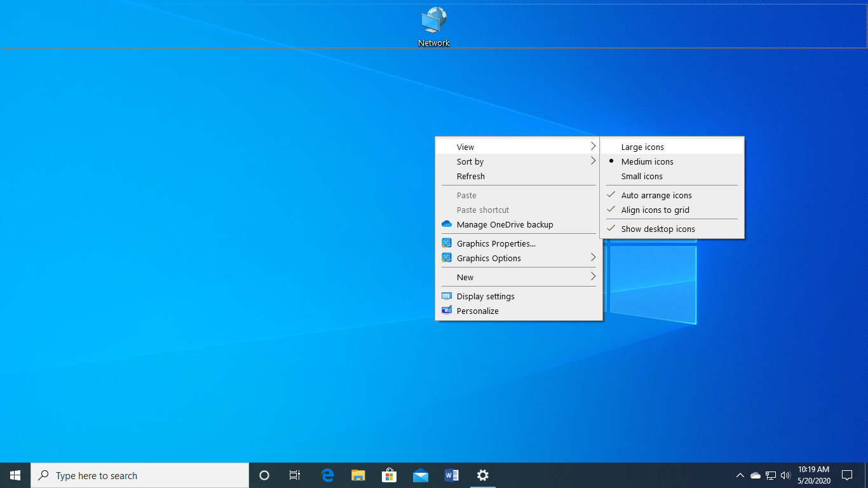This screenshot has width=868, height=488.
Task: Open Cortana from the taskbar
Action: pyautogui.click(x=264, y=475)
